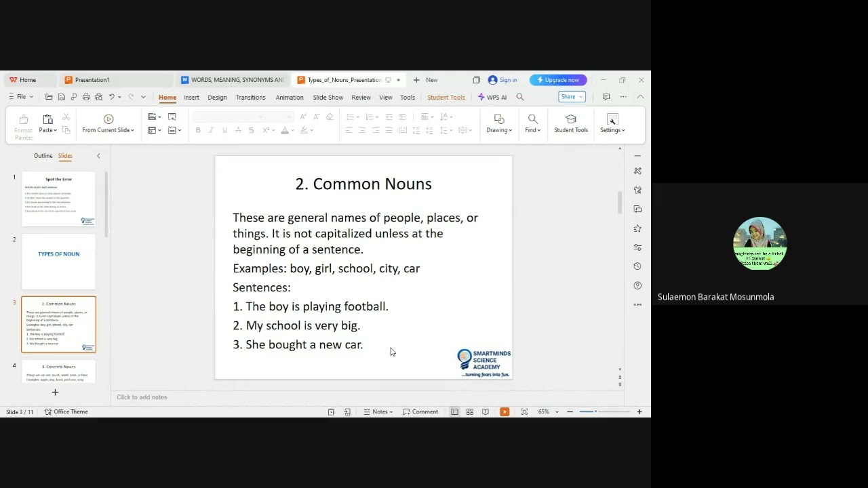This screenshot has height=488, width=868.
Task: Start slideshow from status bar play button
Action: [505, 411]
